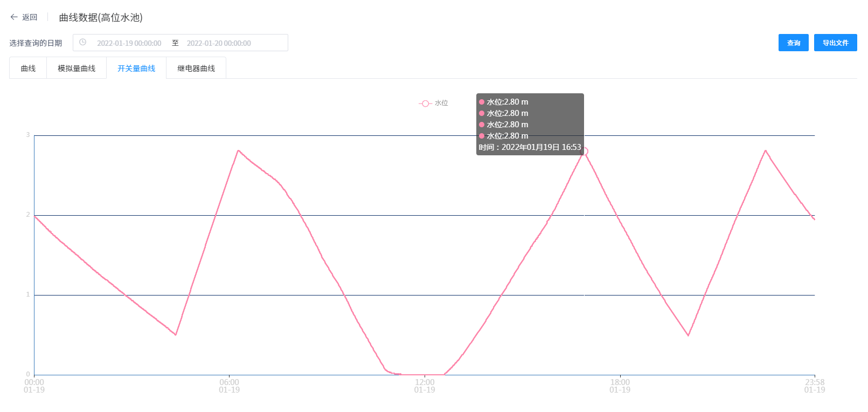Click the 返回 back link
This screenshot has width=868, height=412.
pyautogui.click(x=30, y=17)
